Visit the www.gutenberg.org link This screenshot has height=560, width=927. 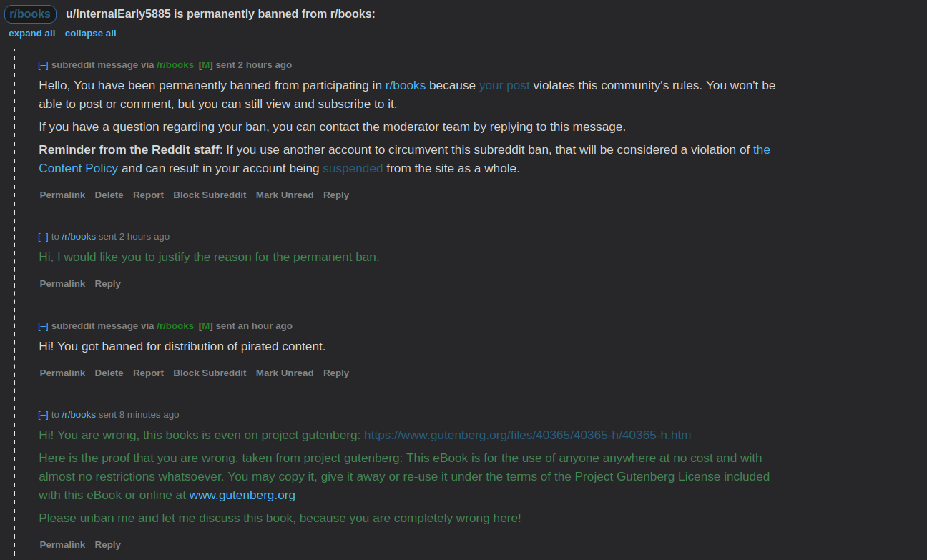click(x=242, y=496)
